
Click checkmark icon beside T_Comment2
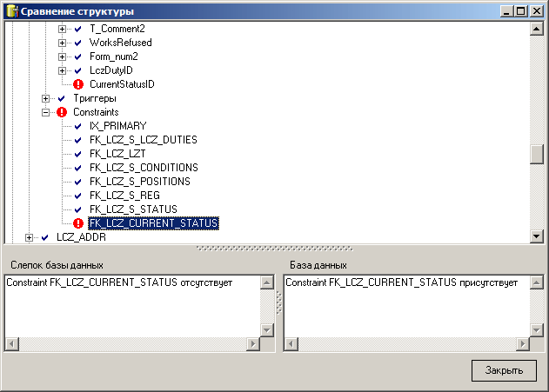tap(78, 29)
